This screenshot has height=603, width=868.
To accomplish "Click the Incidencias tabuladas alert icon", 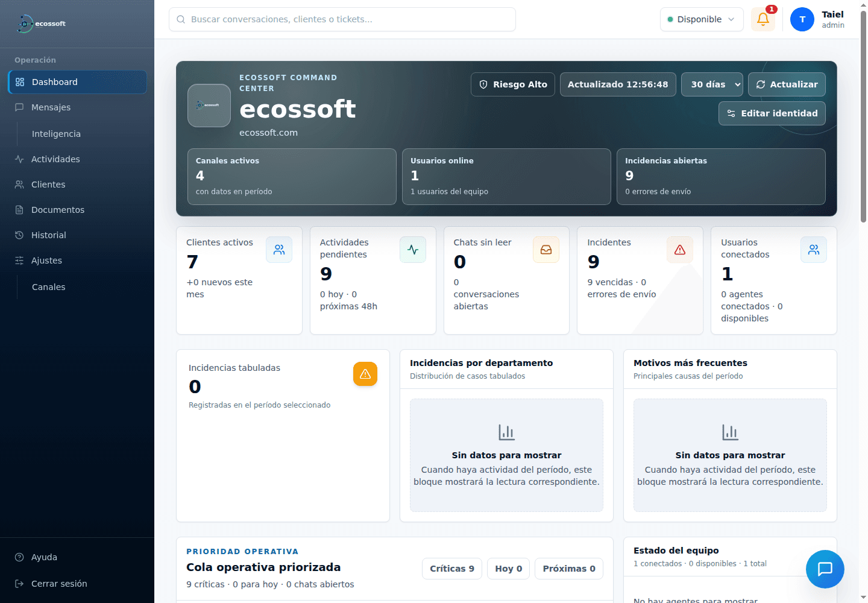I will point(365,374).
